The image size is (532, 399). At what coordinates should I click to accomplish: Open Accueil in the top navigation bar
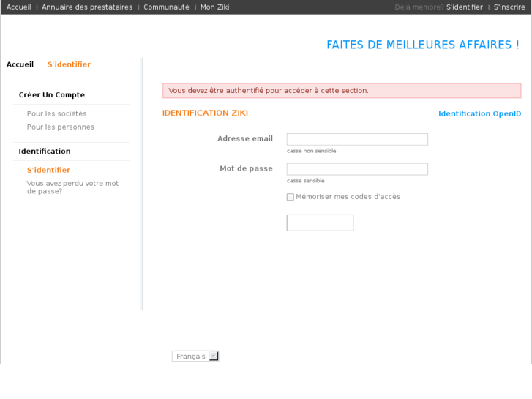tap(19, 7)
